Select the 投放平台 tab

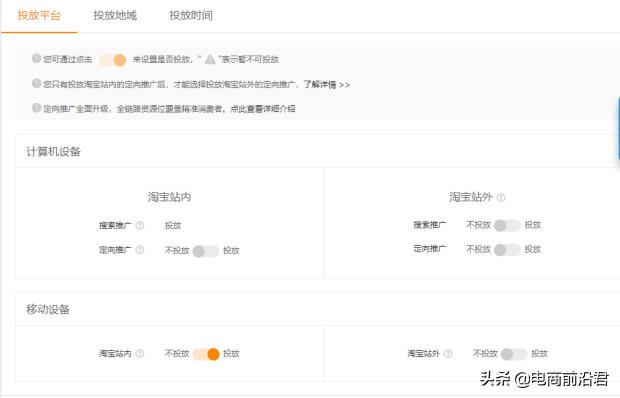pyautogui.click(x=39, y=15)
